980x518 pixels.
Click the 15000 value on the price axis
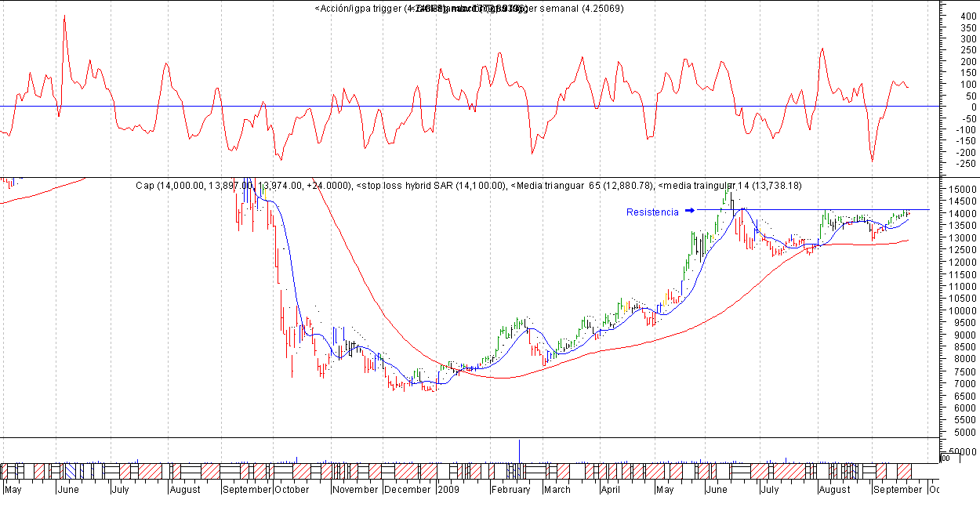tap(963, 190)
